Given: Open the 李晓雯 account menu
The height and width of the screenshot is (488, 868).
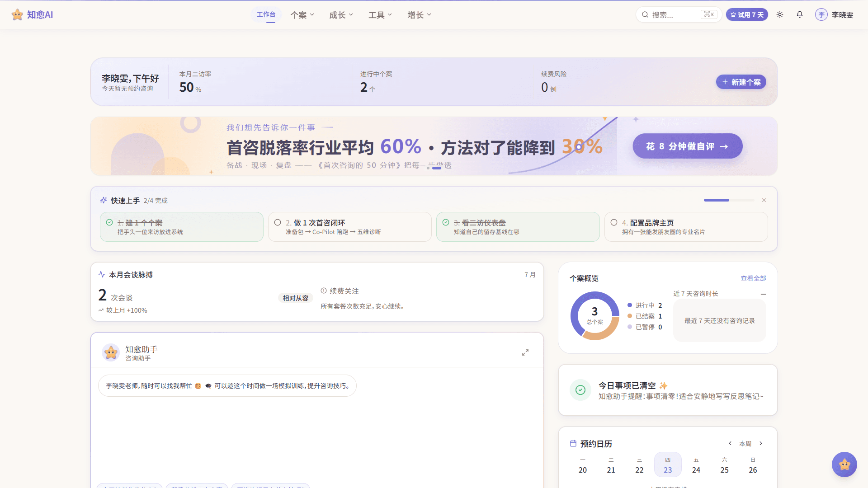Looking at the screenshot, I should (x=834, y=14).
